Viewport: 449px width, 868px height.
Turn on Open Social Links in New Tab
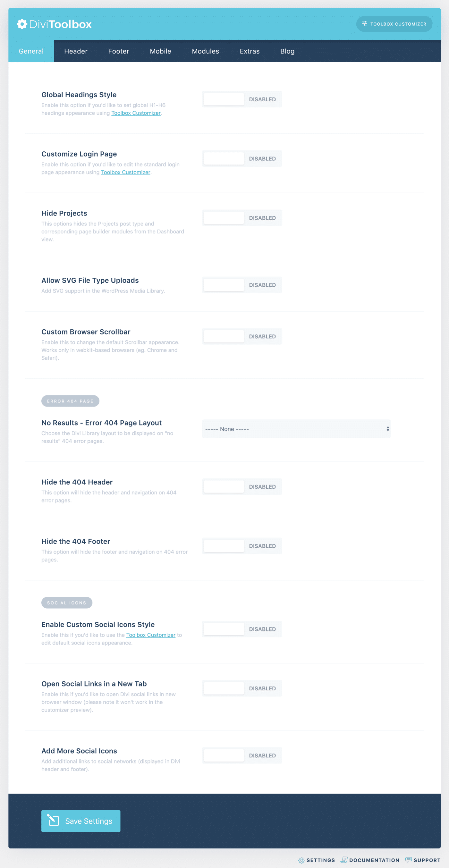(x=242, y=689)
